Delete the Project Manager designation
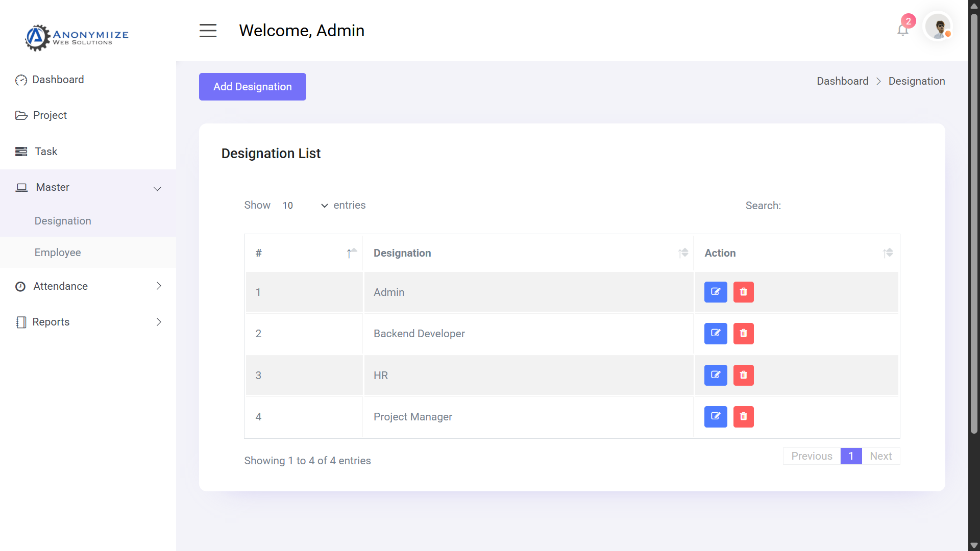980x551 pixels. 744,417
